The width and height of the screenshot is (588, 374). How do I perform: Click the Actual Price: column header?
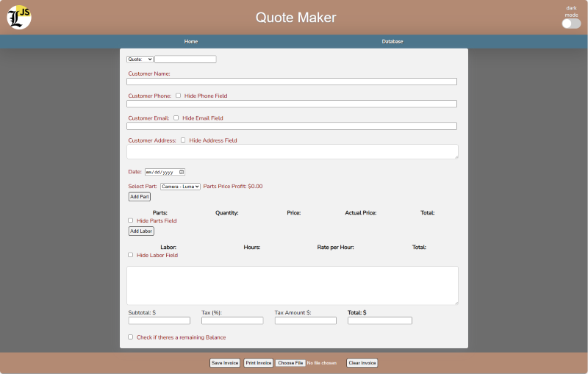tap(361, 213)
